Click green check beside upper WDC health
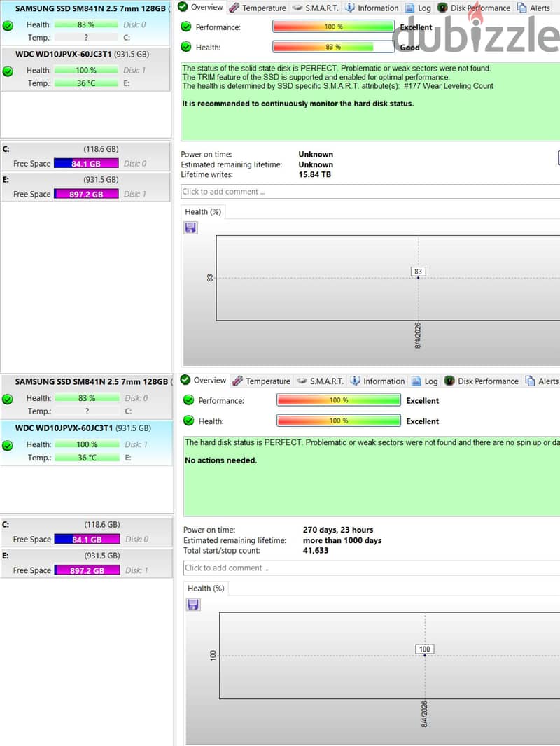The image size is (560, 746). click(x=8, y=72)
